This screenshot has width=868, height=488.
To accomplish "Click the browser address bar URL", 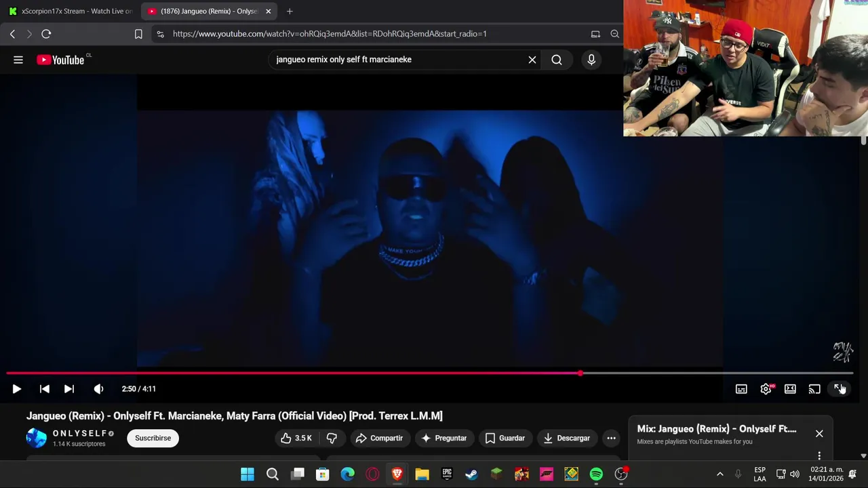I will (x=330, y=34).
